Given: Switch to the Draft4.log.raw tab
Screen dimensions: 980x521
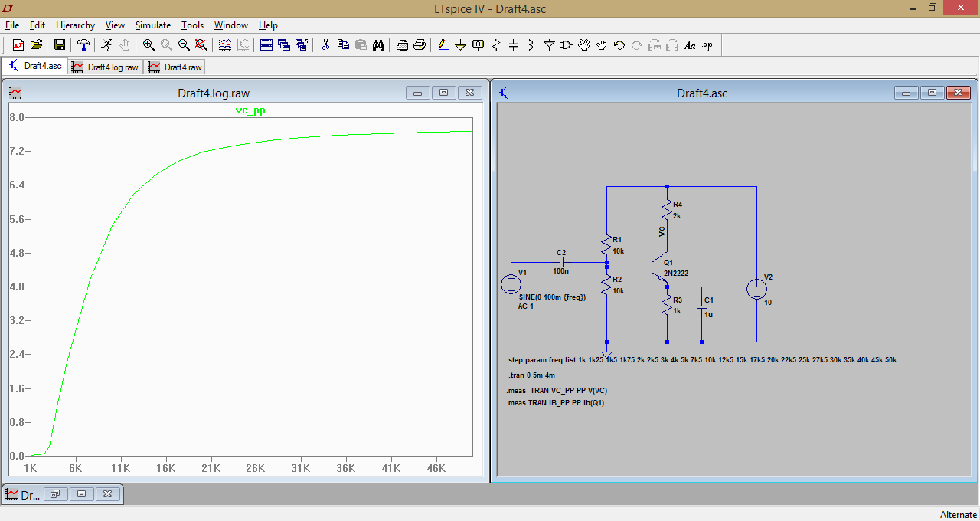Looking at the screenshot, I should point(106,67).
